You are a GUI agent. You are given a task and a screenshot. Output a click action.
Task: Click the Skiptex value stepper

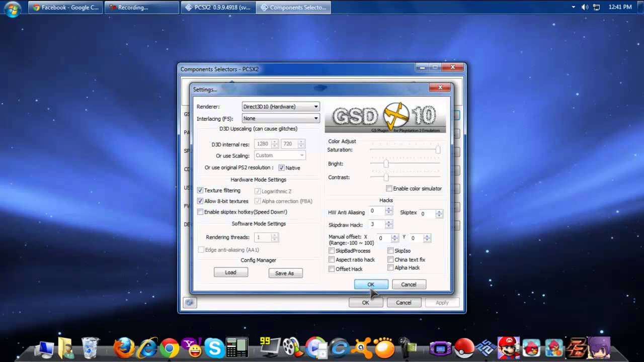(439, 214)
